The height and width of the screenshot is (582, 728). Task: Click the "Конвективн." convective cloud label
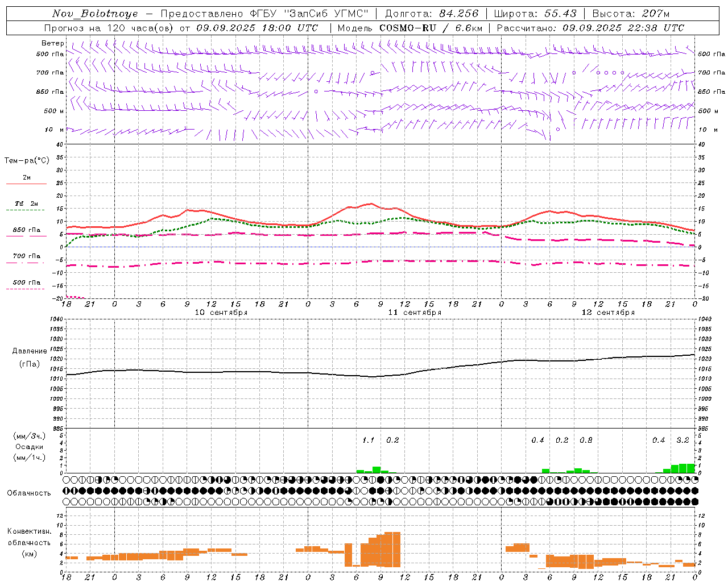point(29,531)
